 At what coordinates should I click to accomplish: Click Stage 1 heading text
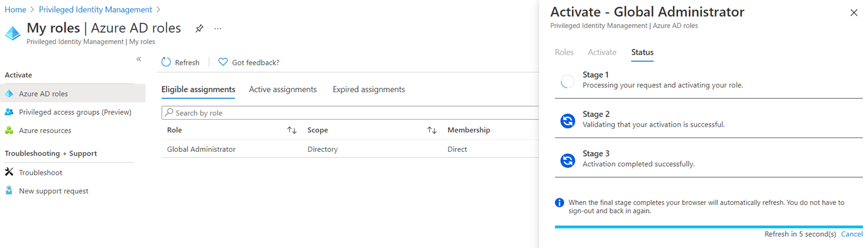[595, 74]
